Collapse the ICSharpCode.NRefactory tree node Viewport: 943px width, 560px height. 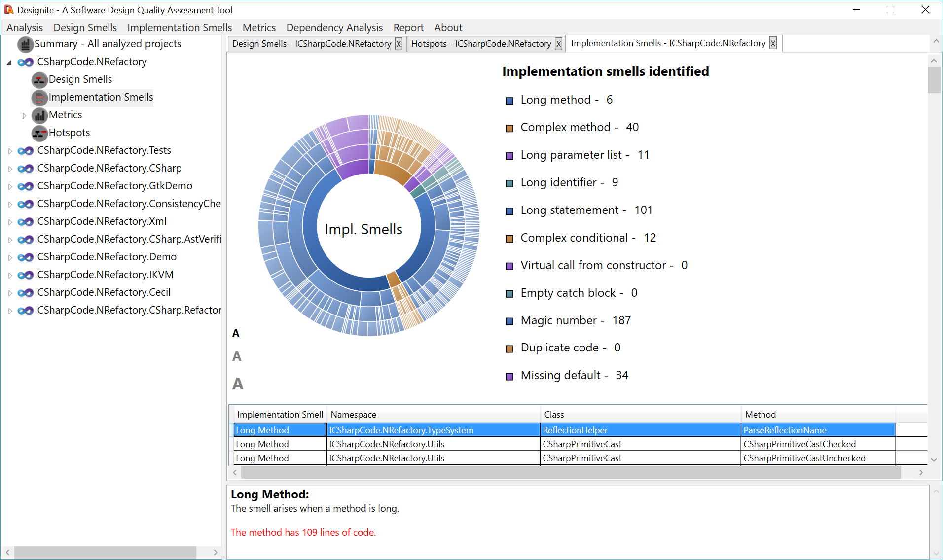(9, 63)
